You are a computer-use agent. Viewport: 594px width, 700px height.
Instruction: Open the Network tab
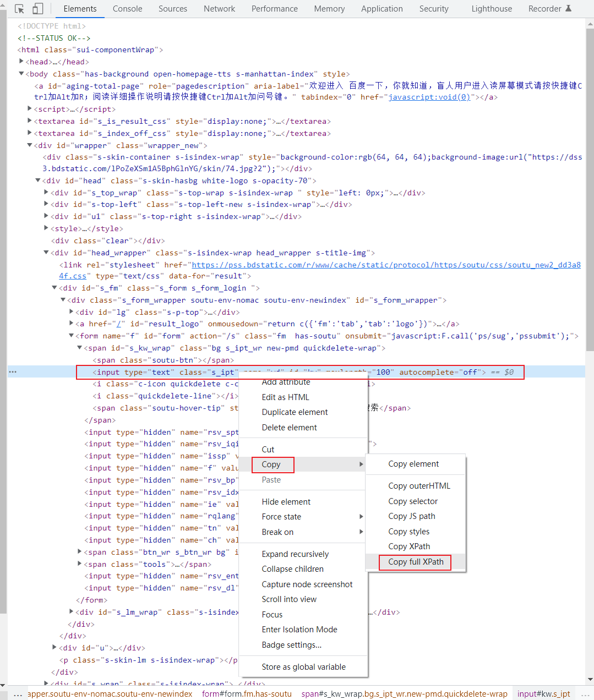[219, 9]
